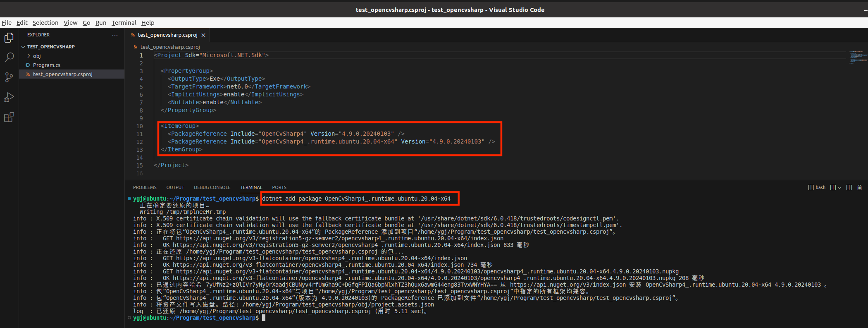Select the TERMINAL panel tab
Image resolution: width=868 pixels, height=328 pixels.
251,188
